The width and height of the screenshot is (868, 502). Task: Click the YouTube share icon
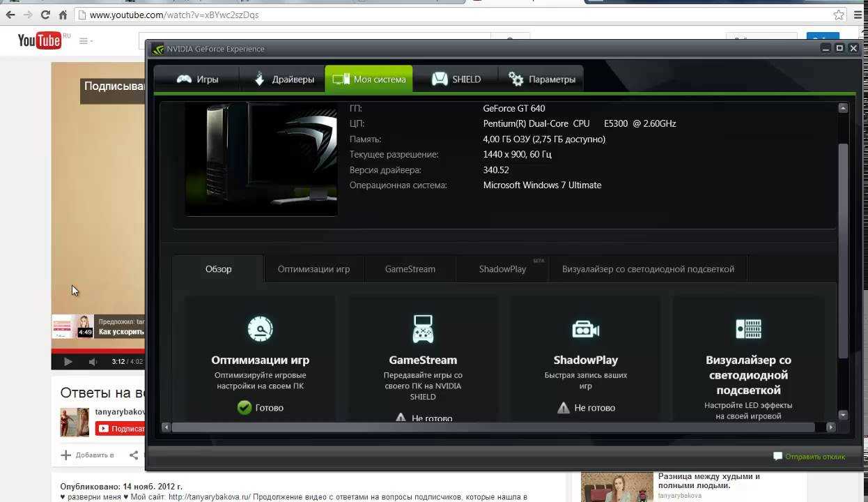coord(134,455)
